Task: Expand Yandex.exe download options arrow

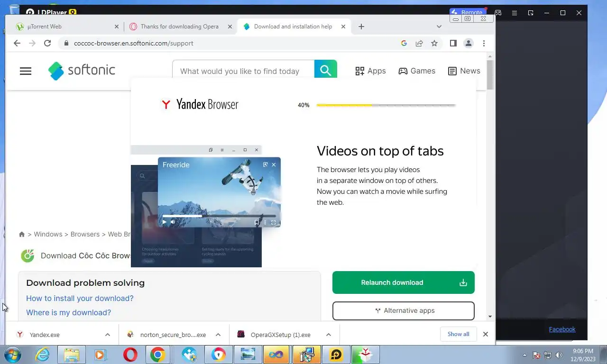Action: coord(108,335)
